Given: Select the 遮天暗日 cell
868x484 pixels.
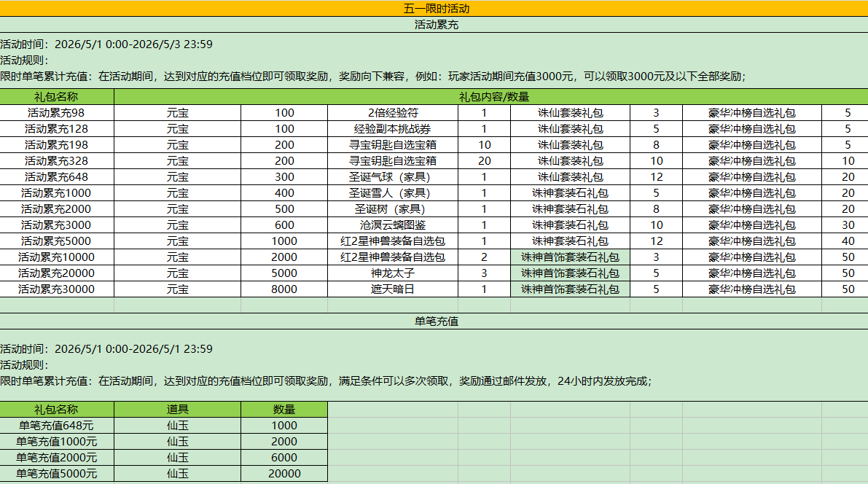Looking at the screenshot, I should coord(393,289).
